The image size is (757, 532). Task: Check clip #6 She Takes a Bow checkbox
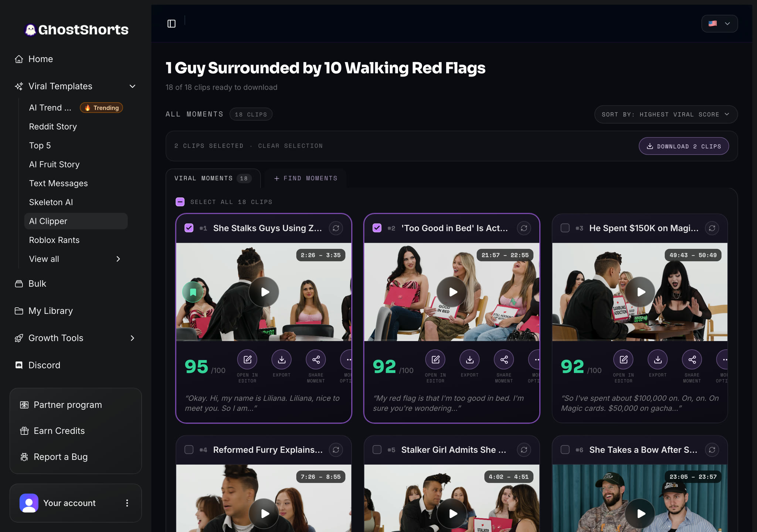[x=565, y=450]
